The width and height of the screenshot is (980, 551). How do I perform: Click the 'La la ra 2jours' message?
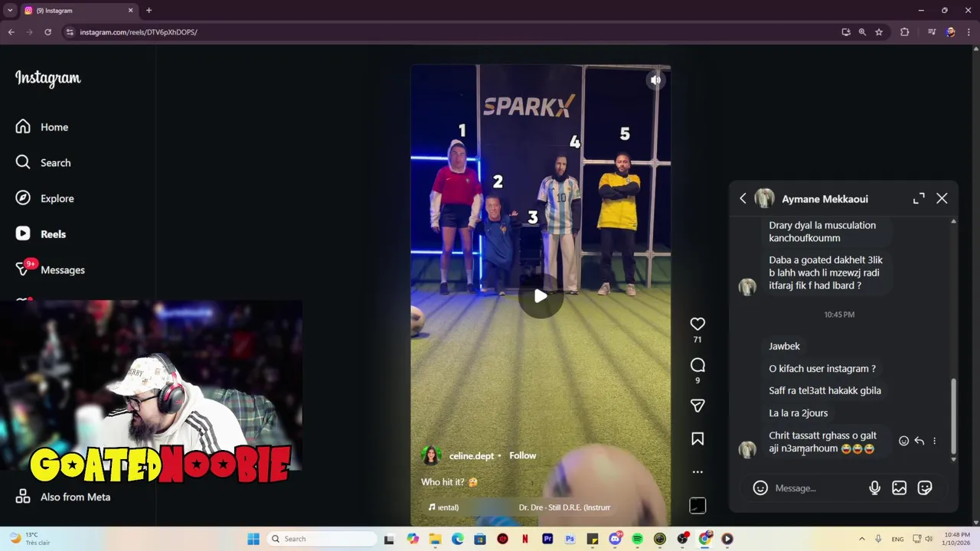point(798,413)
